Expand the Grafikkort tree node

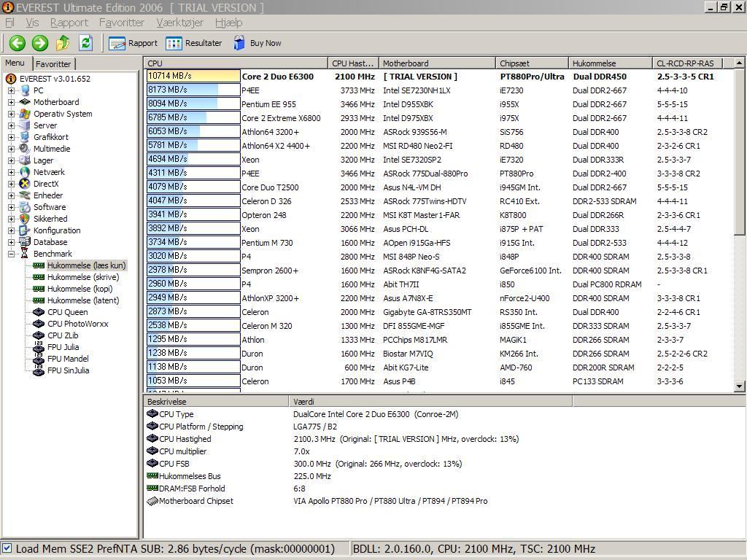(11, 137)
